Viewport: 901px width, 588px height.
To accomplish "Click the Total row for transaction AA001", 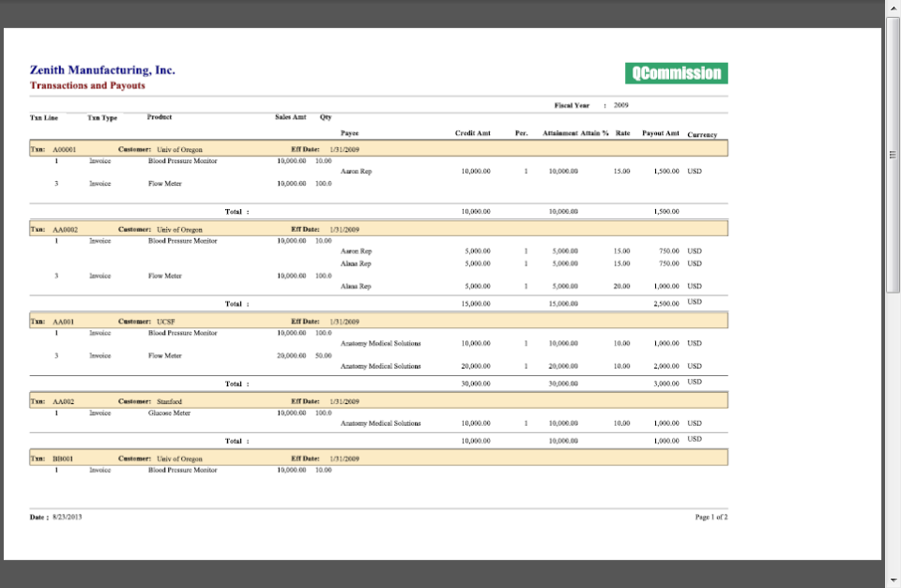I will (x=237, y=383).
